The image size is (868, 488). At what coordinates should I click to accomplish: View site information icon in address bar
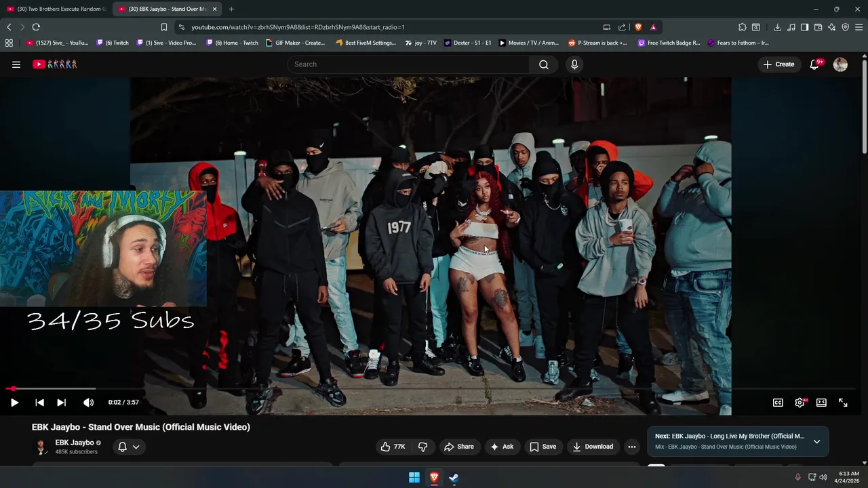click(181, 27)
